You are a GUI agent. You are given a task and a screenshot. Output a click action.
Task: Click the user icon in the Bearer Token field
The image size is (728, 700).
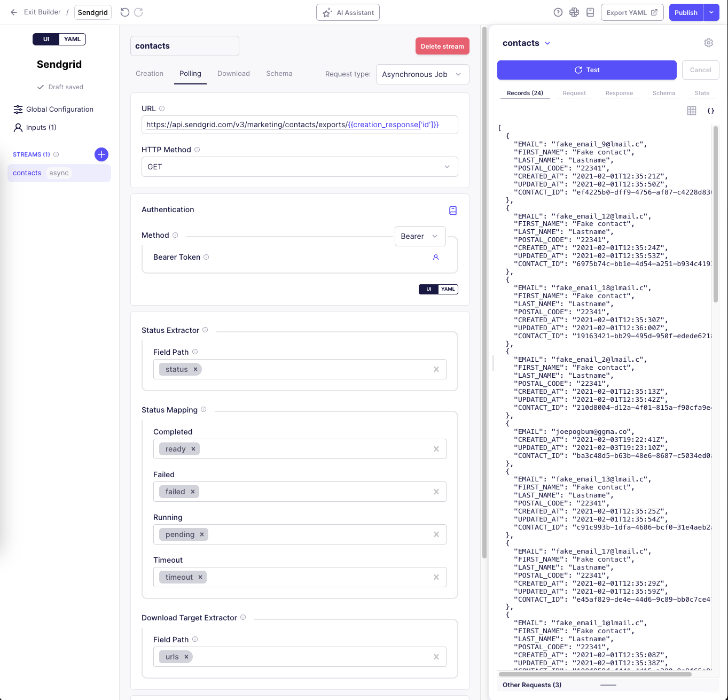click(x=436, y=258)
